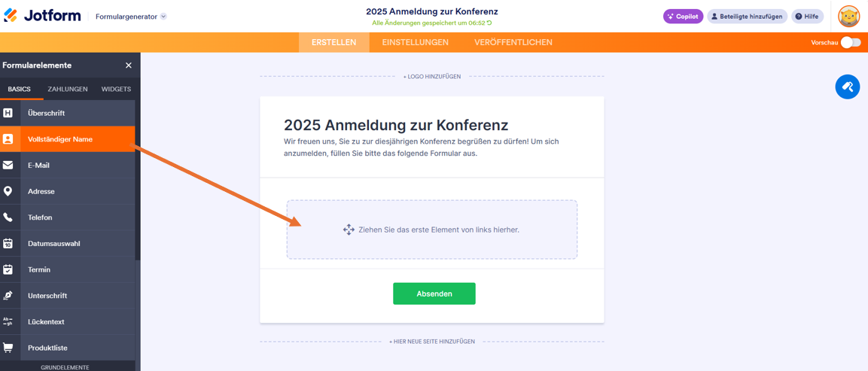Select the Produktliste shopping cart icon

(x=8, y=348)
